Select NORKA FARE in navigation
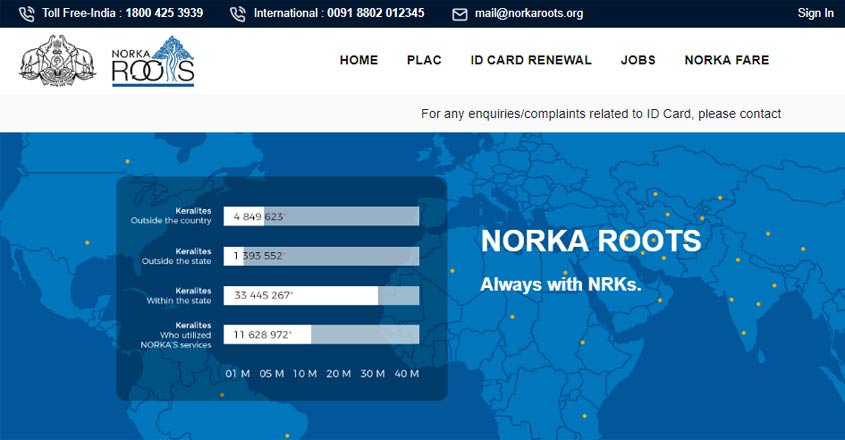The height and width of the screenshot is (440, 845). point(727,60)
